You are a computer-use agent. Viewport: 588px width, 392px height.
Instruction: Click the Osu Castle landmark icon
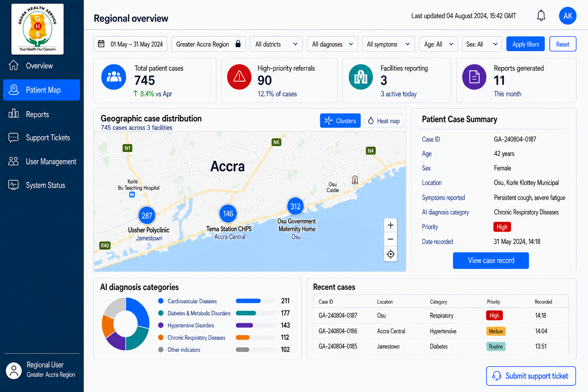click(x=355, y=180)
